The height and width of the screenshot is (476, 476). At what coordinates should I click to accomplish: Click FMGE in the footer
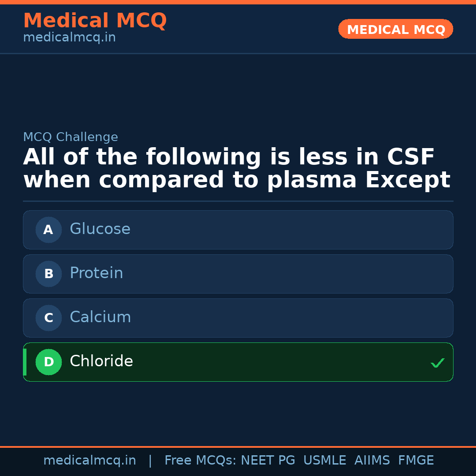tap(416, 461)
